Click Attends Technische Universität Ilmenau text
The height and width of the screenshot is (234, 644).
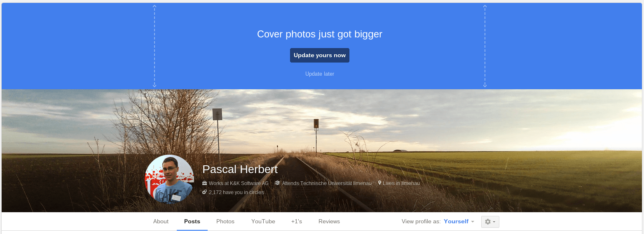(x=326, y=183)
